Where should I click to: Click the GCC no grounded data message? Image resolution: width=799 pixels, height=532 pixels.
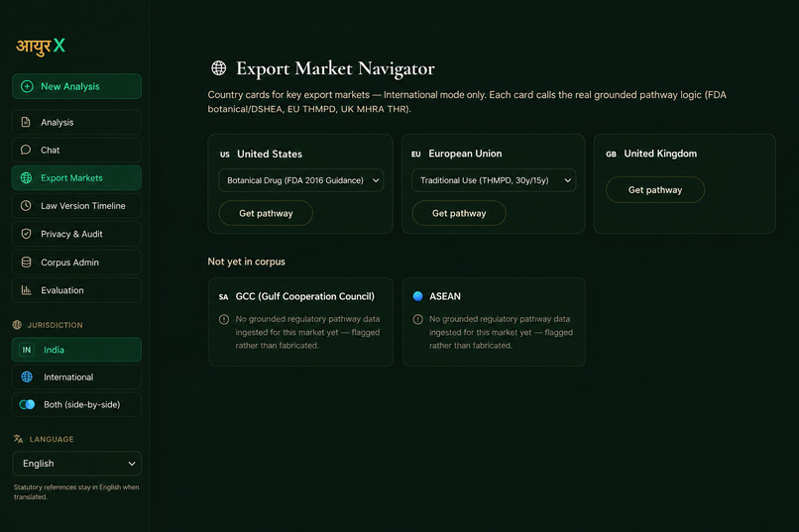307,332
